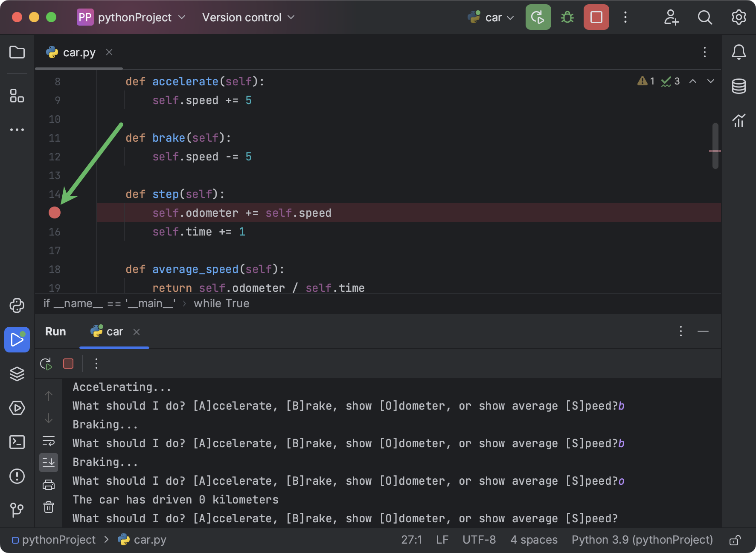
Task: Open the pythonProject menu dropdown
Action: point(132,17)
